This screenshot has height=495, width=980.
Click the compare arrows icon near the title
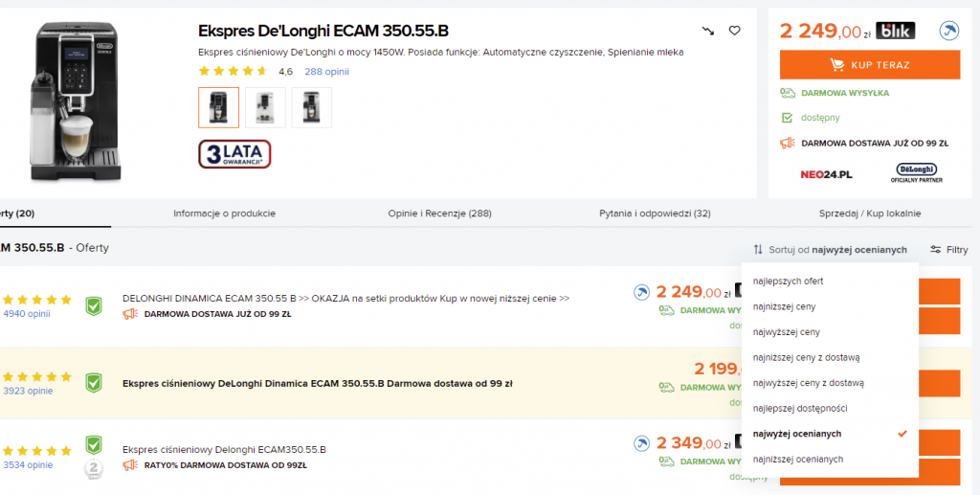pyautogui.click(x=708, y=31)
